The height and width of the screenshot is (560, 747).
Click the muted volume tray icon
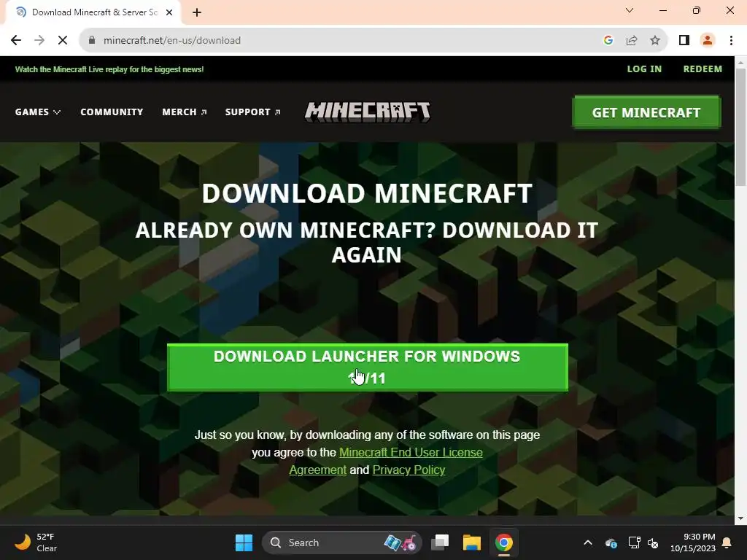(653, 542)
